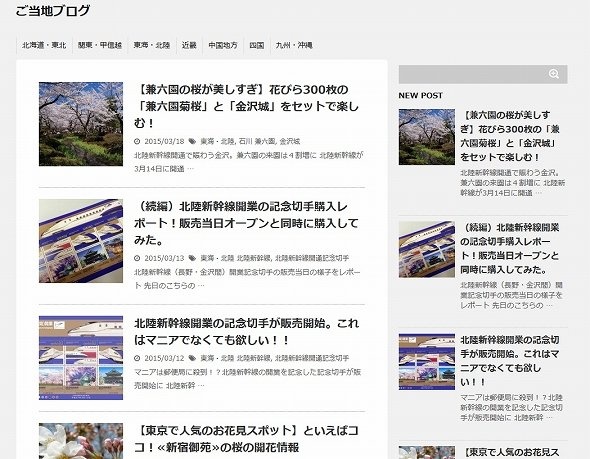The image size is (590, 459).
Task: Click sidebar angled stamp sheet thumbnail
Action: 427,249
